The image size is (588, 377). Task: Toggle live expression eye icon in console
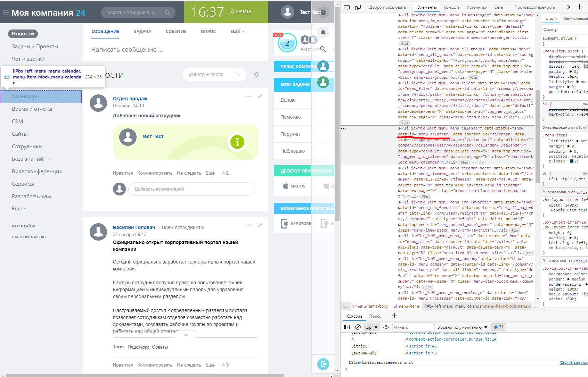pos(386,327)
